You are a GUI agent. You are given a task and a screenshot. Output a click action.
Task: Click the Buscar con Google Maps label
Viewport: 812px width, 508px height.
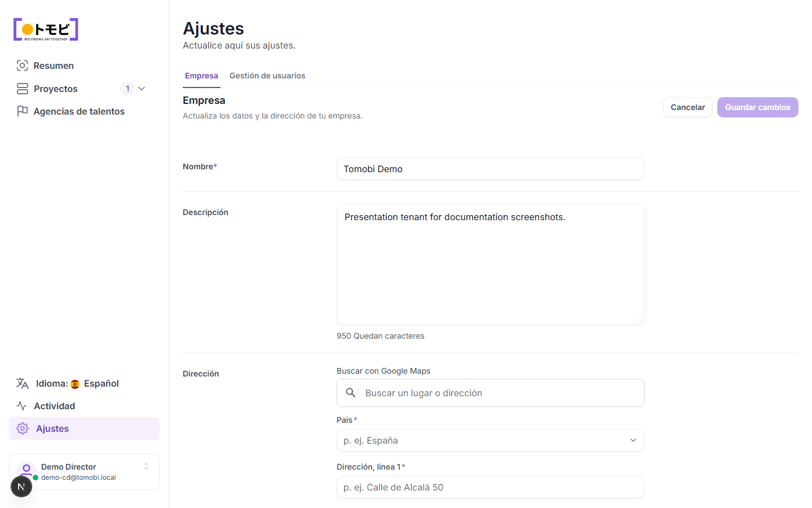(383, 371)
